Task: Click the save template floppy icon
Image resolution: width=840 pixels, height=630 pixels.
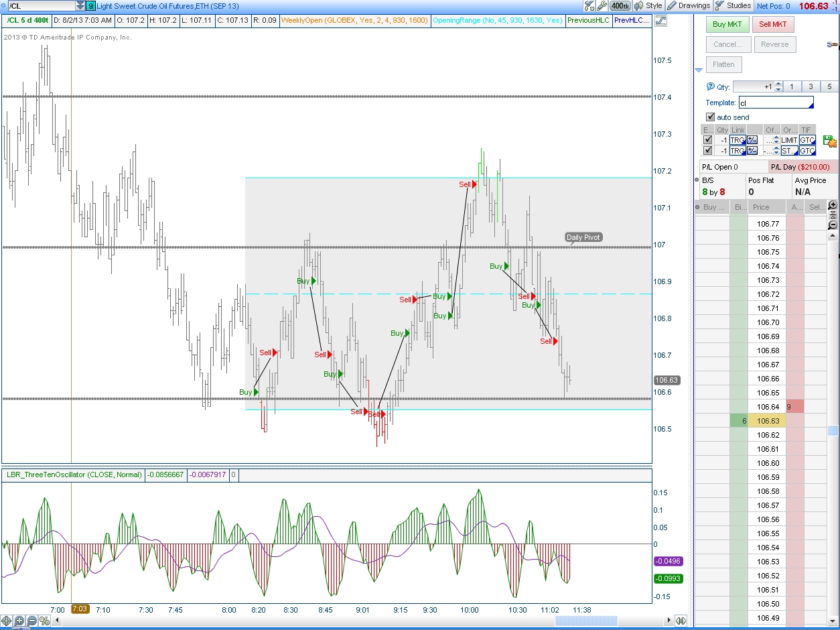Action: 829,141
